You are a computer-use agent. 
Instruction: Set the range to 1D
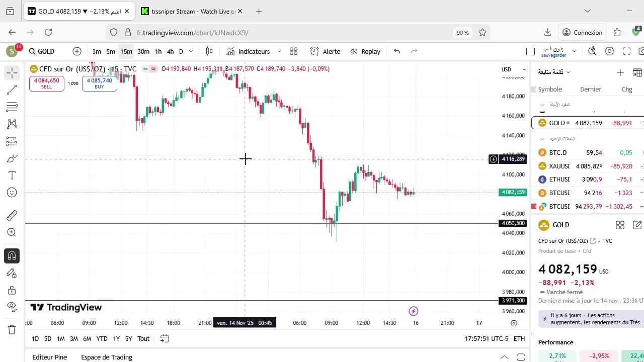coord(35,338)
